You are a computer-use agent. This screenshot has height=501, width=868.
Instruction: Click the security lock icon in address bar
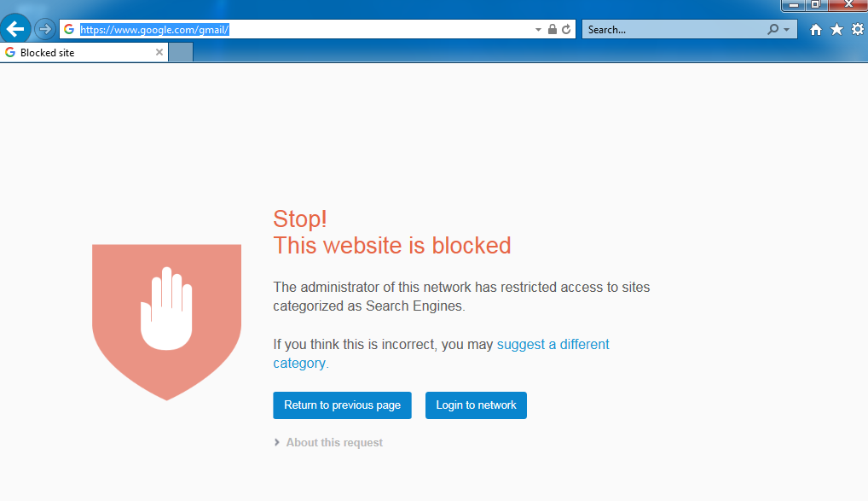click(552, 29)
